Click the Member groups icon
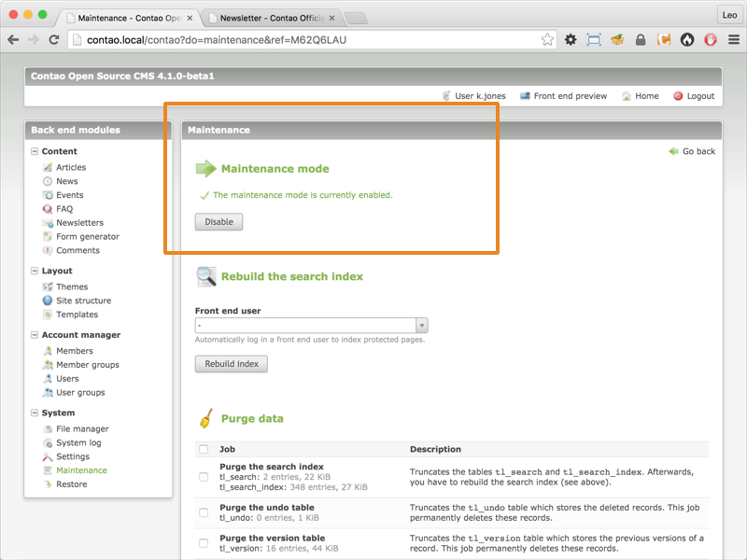Image resolution: width=747 pixels, height=560 pixels. pos(48,365)
